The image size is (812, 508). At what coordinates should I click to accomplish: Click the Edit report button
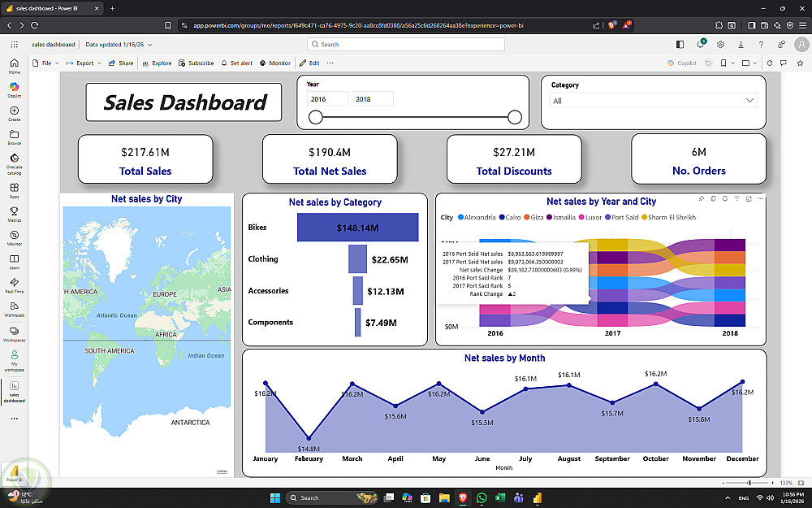(309, 63)
